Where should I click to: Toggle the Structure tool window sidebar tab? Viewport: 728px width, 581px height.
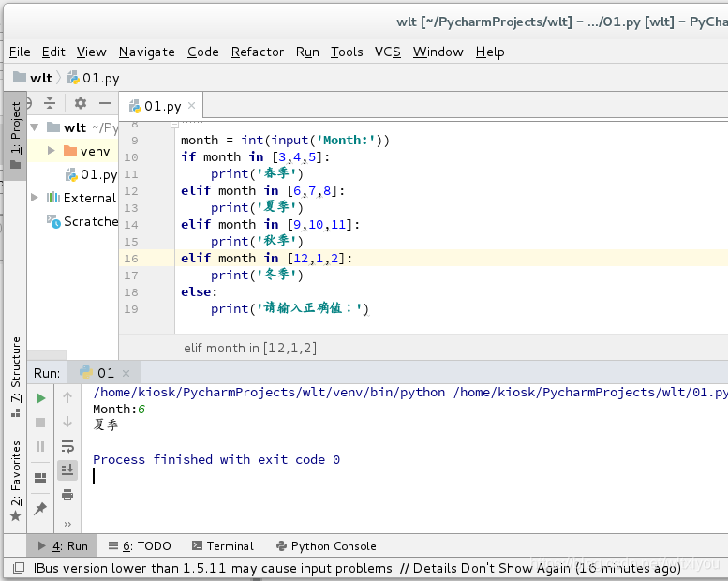15,376
